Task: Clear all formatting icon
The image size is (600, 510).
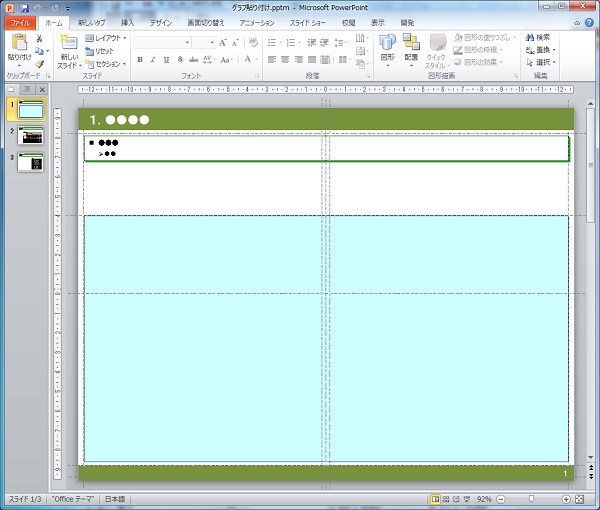Action: (253, 42)
